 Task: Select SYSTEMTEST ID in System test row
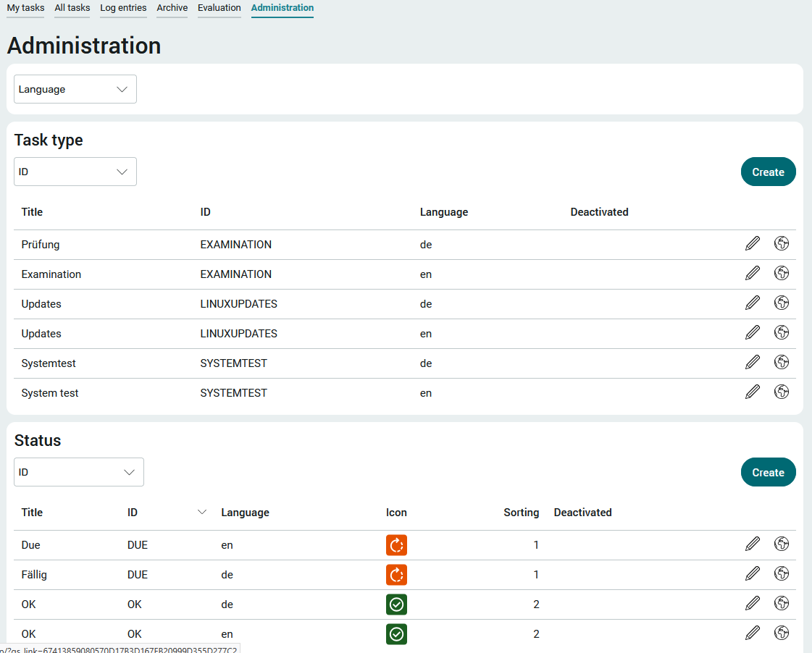(x=233, y=393)
